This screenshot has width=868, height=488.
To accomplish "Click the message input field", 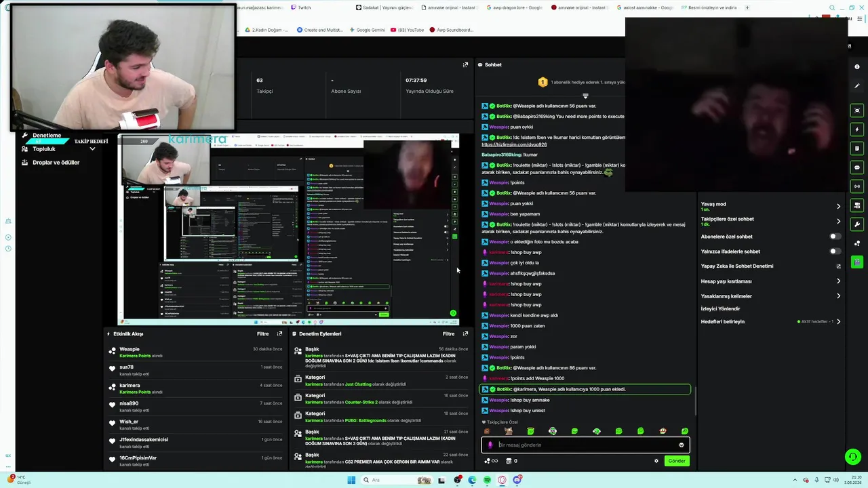I will pos(586,445).
